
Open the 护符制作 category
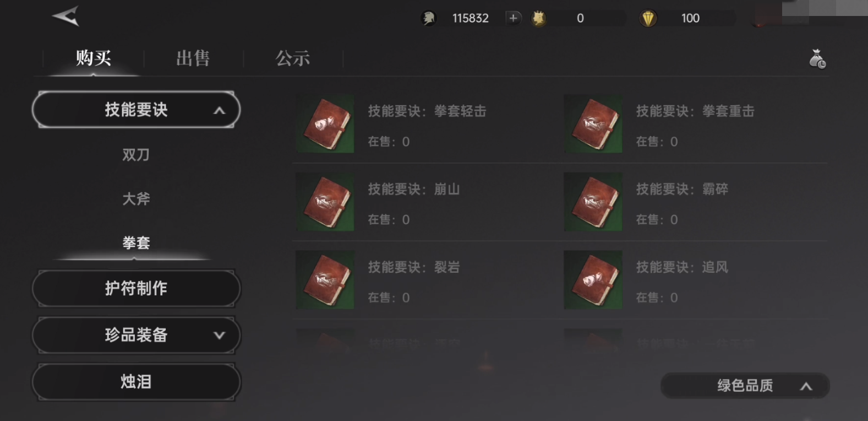point(136,288)
